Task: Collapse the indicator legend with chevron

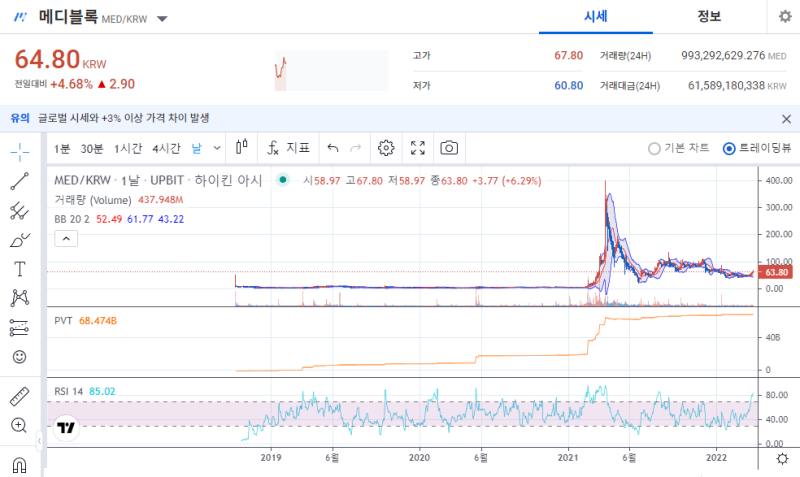Action: (x=66, y=238)
